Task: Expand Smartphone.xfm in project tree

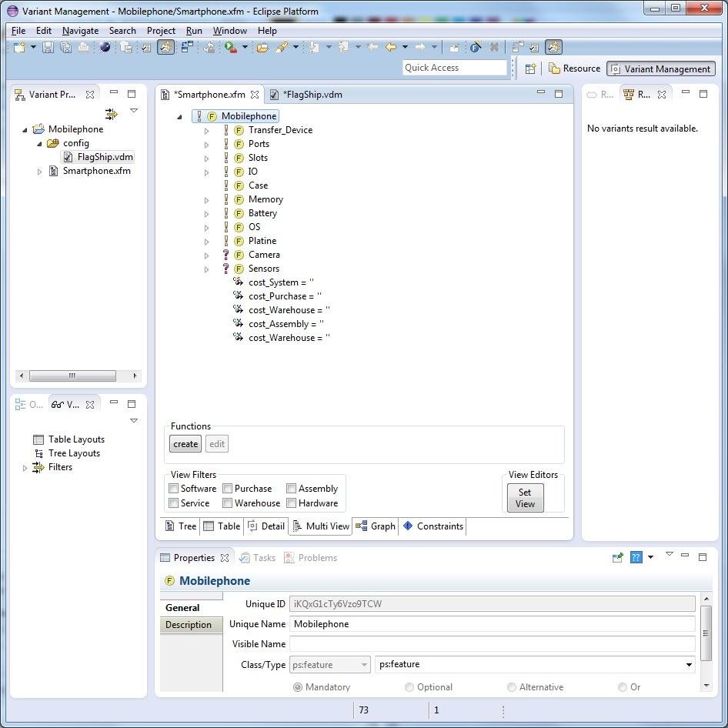Action: (39, 172)
